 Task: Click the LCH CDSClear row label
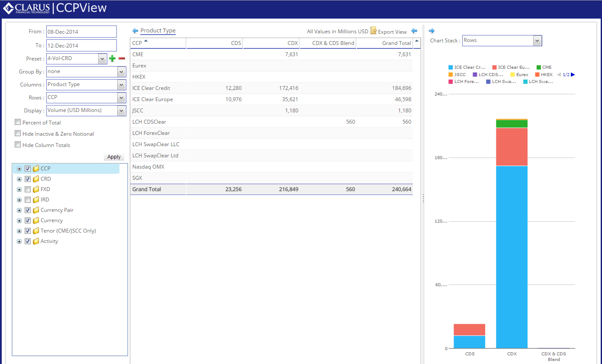tap(149, 121)
